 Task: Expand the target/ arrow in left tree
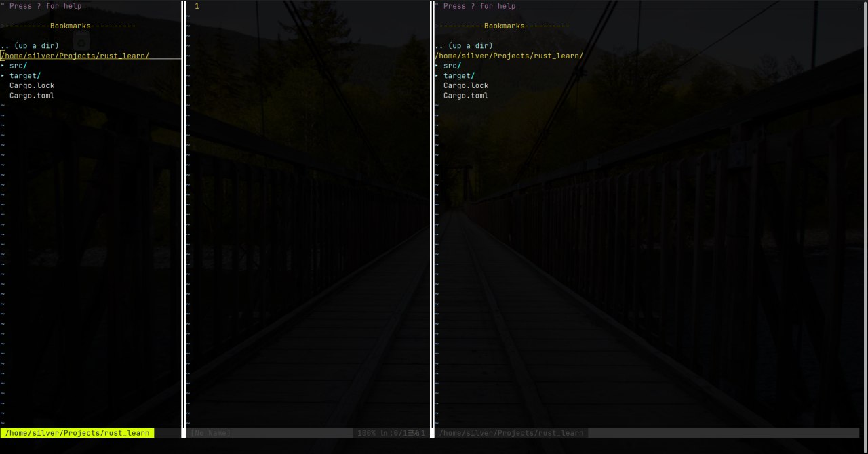coord(3,76)
